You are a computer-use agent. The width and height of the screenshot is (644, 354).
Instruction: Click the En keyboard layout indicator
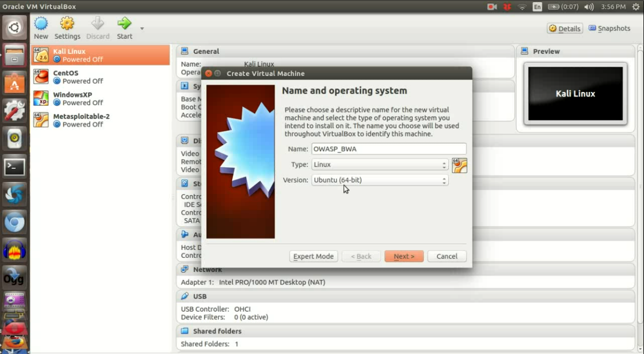[537, 7]
